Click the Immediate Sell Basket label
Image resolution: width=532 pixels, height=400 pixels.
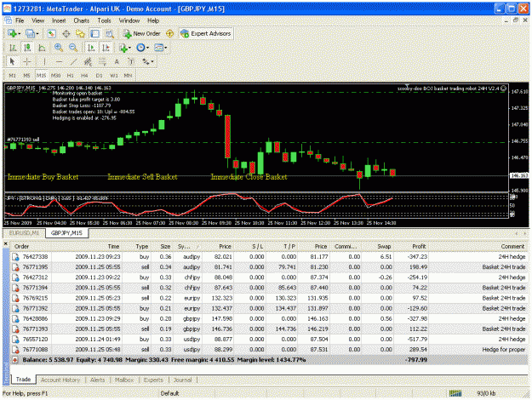pos(142,177)
